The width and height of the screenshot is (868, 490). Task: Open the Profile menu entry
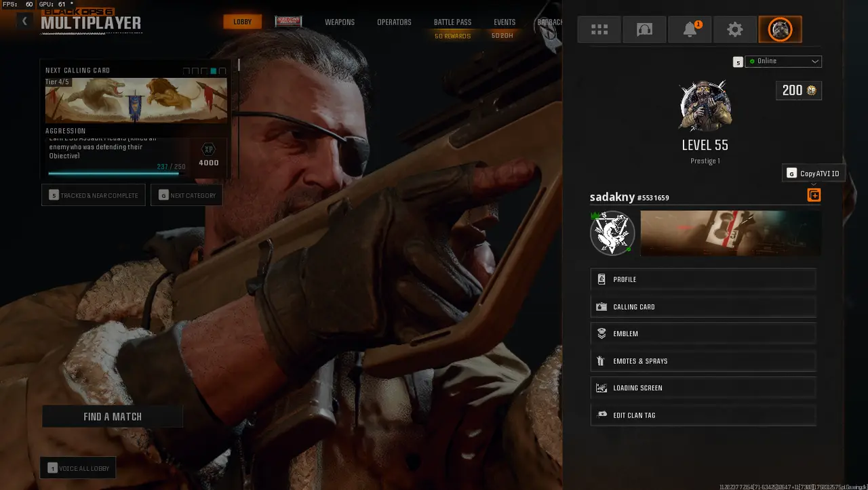[703, 279]
